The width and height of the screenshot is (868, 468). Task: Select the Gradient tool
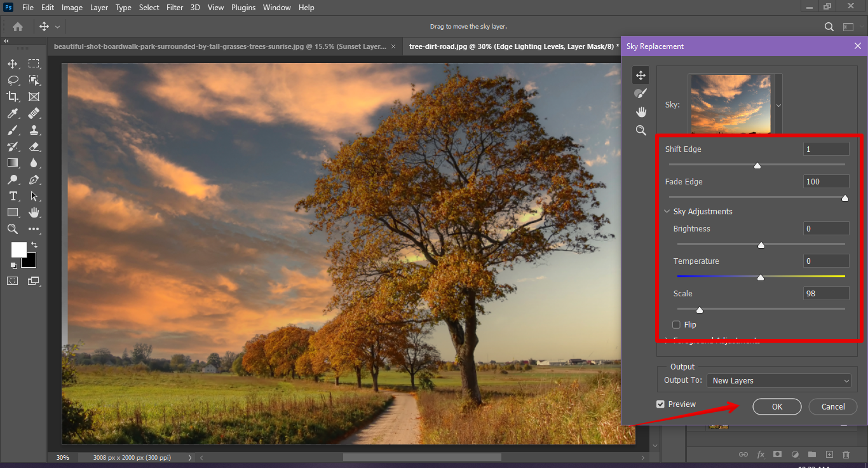click(13, 163)
